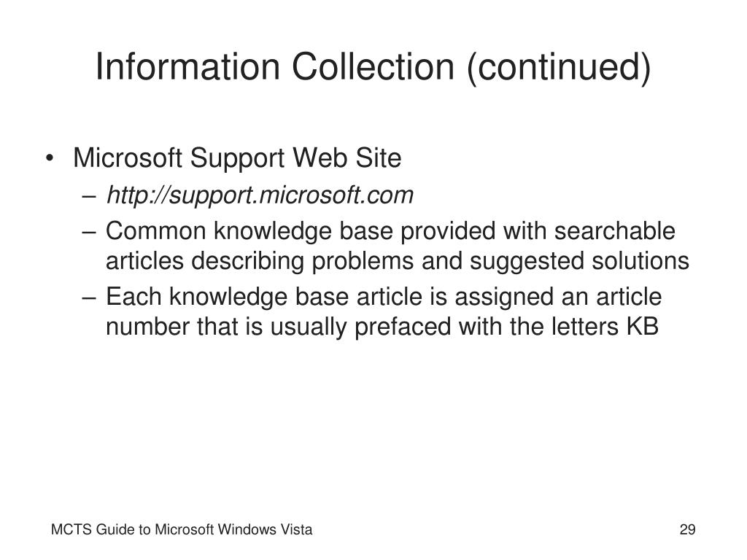Click the line starting 'Common knowledge base provided'
747x560 pixels.
point(391,231)
